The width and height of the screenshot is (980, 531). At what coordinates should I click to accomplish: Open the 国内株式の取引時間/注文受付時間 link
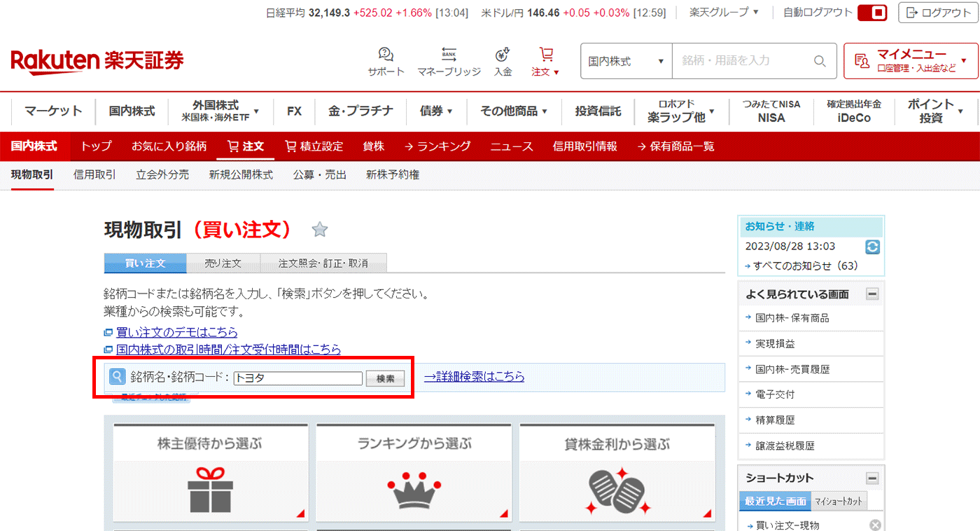click(x=229, y=349)
